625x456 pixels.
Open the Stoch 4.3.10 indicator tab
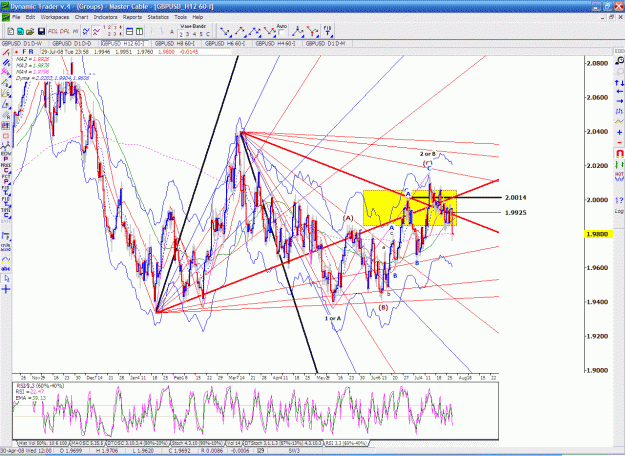pyautogui.click(x=198, y=443)
